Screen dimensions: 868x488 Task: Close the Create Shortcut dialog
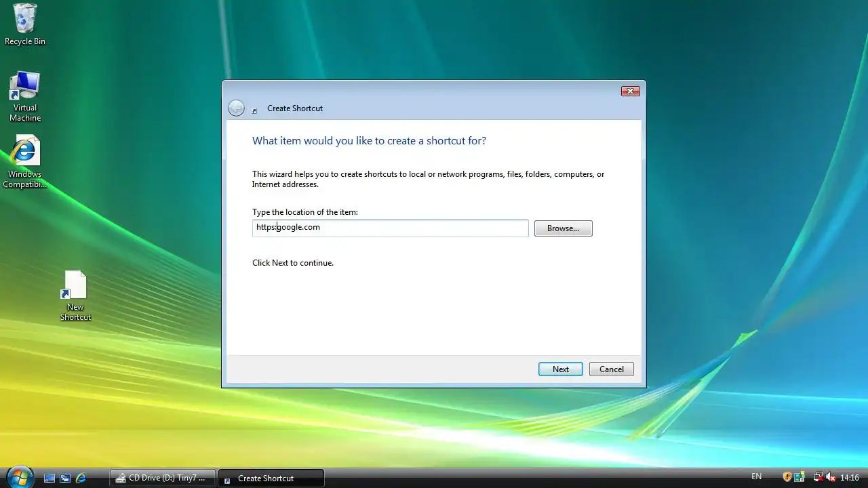(631, 91)
